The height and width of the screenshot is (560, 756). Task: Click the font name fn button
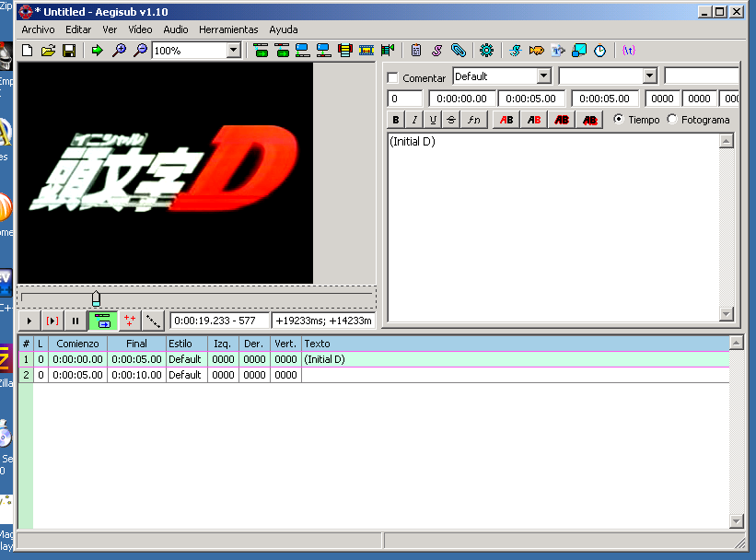474,120
